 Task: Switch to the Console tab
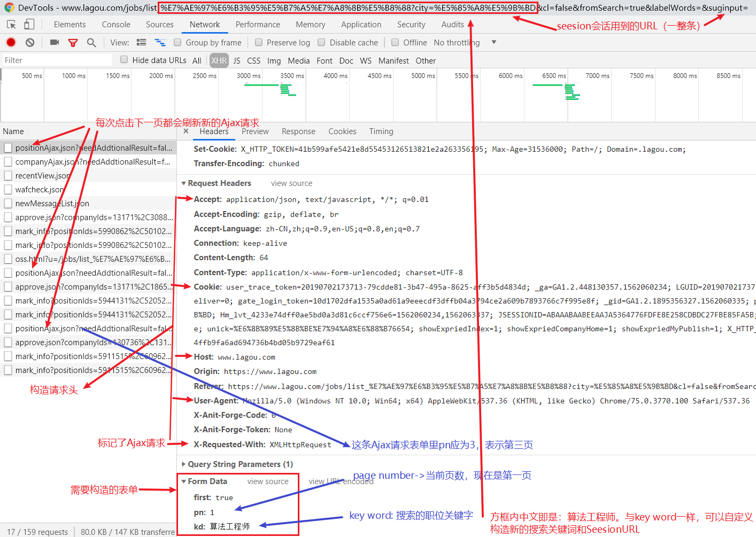[116, 25]
